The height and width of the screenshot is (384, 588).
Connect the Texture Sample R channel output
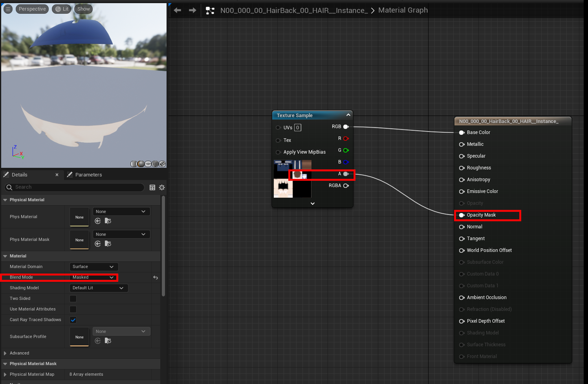(x=345, y=138)
